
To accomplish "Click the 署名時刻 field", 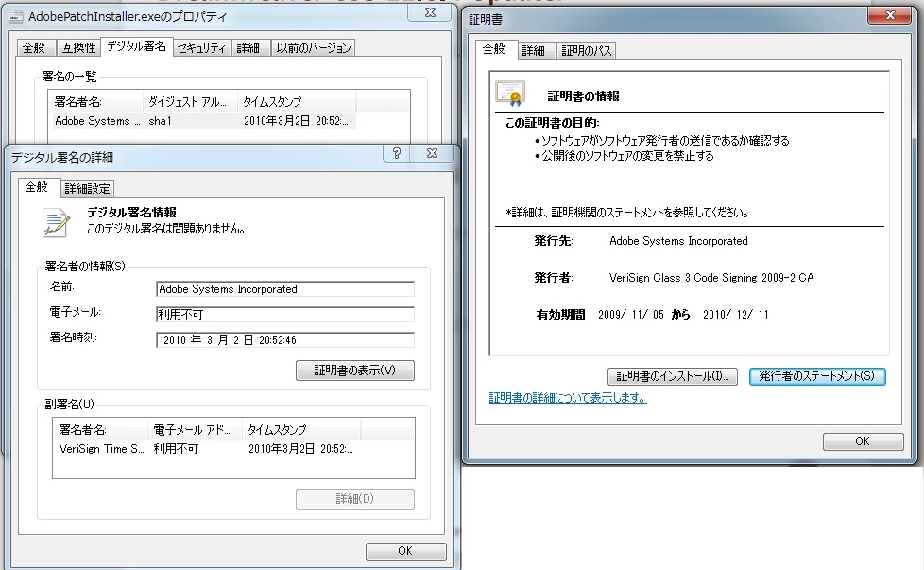I will (x=285, y=340).
